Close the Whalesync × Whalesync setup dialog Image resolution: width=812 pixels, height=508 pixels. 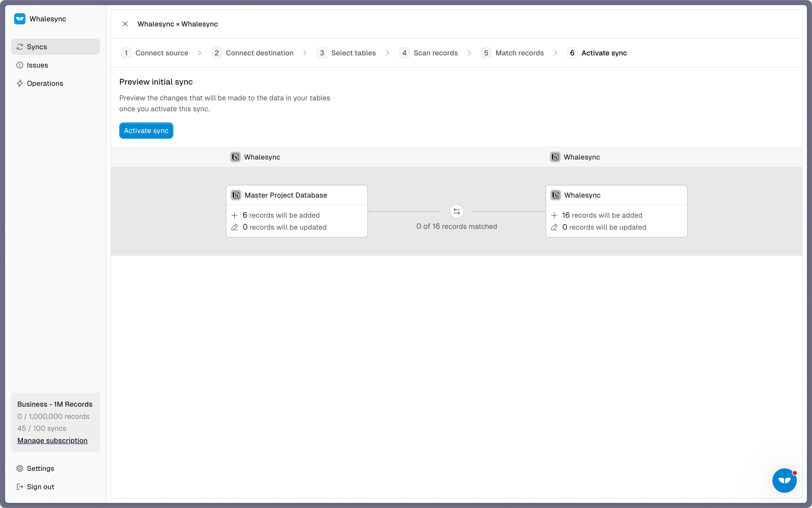[x=125, y=24]
